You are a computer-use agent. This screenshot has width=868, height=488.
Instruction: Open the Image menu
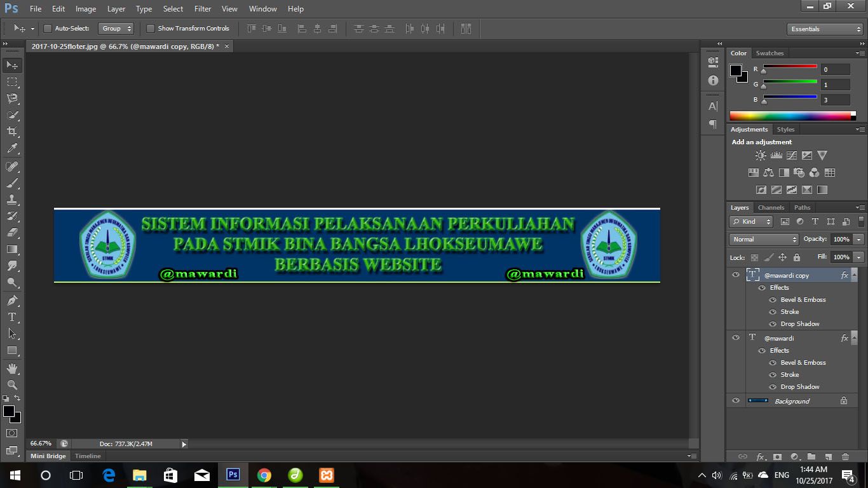pos(86,9)
